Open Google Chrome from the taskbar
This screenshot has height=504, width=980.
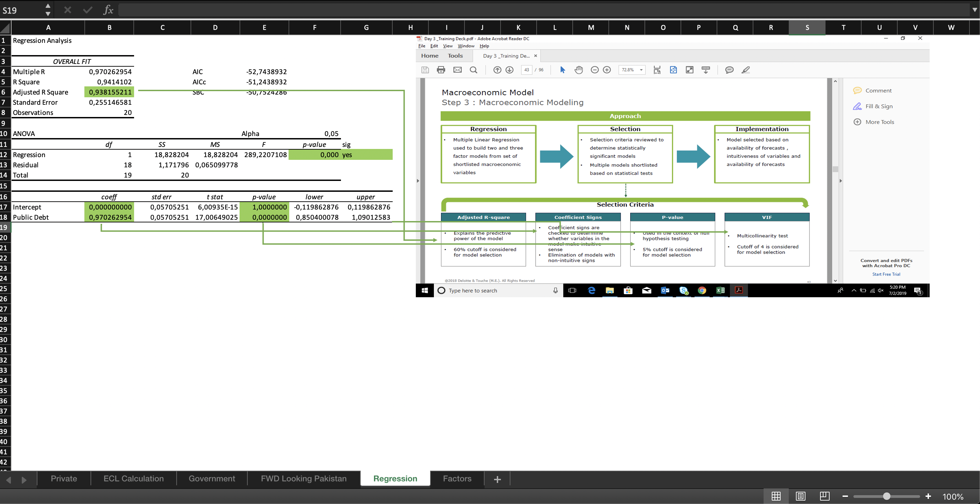(x=702, y=290)
